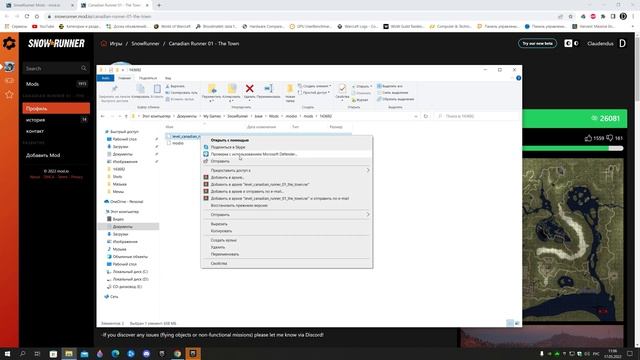Choose Share in Skype from context menu
640x360 pixels.
tap(287, 147)
